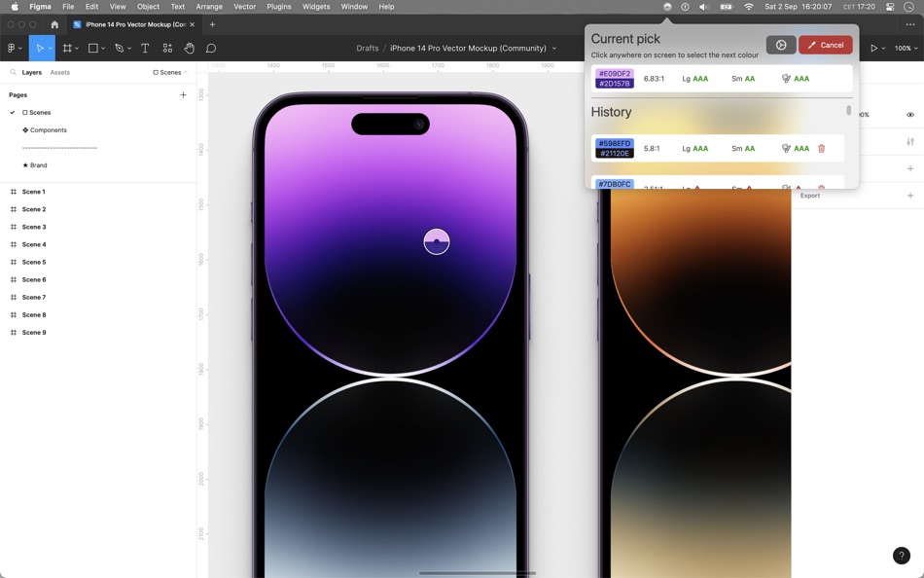Select the Move tool
This screenshot has height=578, width=924.
click(x=40, y=49)
